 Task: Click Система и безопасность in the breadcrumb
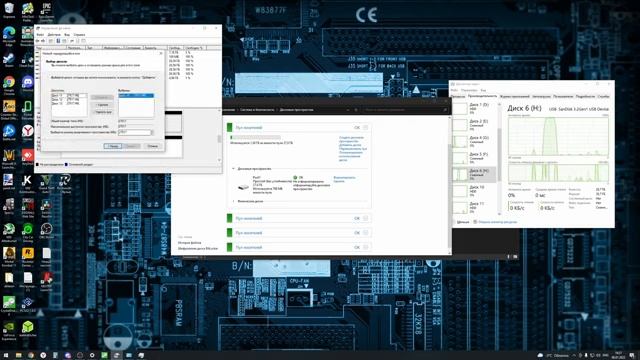click(257, 110)
